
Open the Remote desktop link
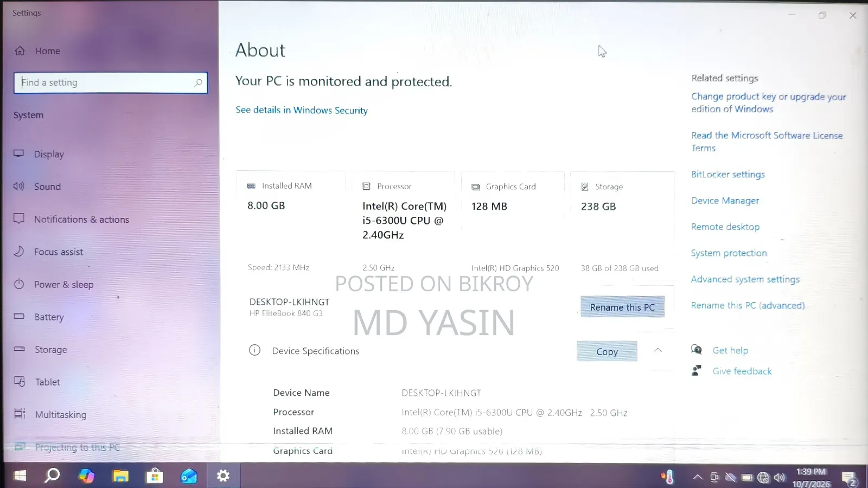(x=725, y=227)
